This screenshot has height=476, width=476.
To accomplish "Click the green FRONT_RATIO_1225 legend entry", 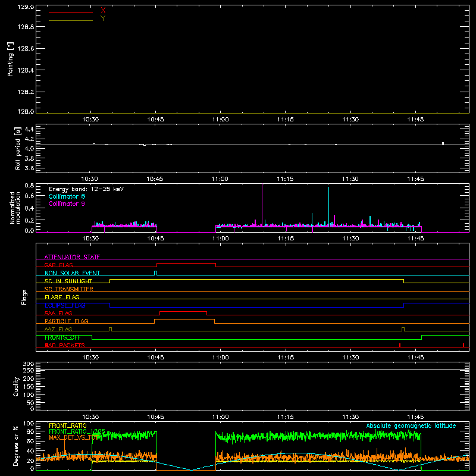I will click(x=77, y=431).
